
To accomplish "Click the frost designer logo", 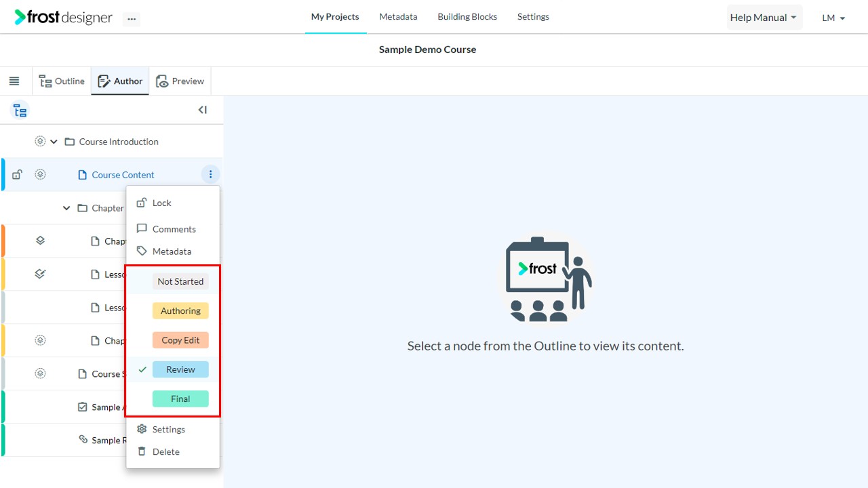I will click(x=64, y=18).
